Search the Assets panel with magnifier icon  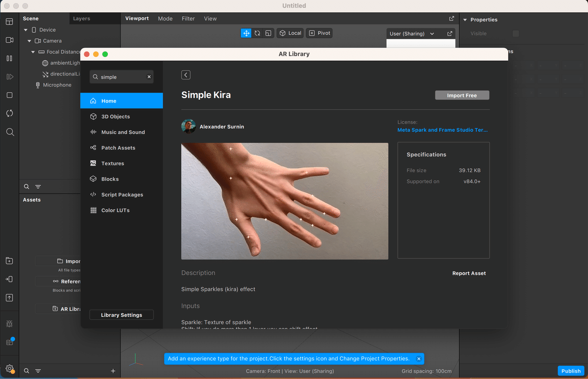27,371
